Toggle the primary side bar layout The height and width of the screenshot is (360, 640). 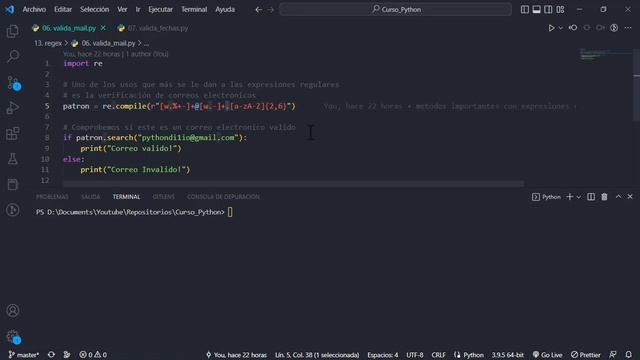pos(525,9)
